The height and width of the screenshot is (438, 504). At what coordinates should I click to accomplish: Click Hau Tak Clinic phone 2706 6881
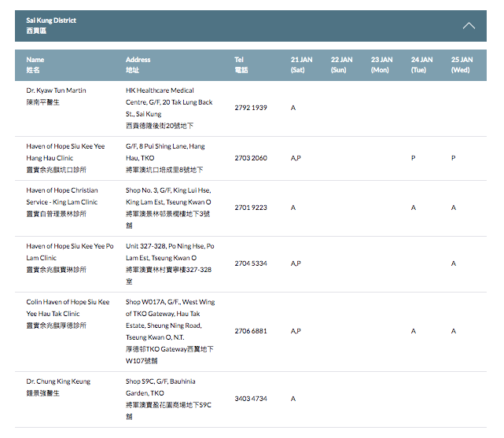(251, 331)
